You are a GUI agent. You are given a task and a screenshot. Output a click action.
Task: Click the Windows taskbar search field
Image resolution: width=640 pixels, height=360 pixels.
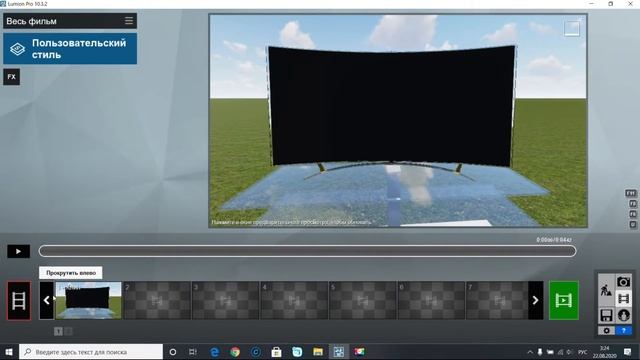[x=91, y=352]
